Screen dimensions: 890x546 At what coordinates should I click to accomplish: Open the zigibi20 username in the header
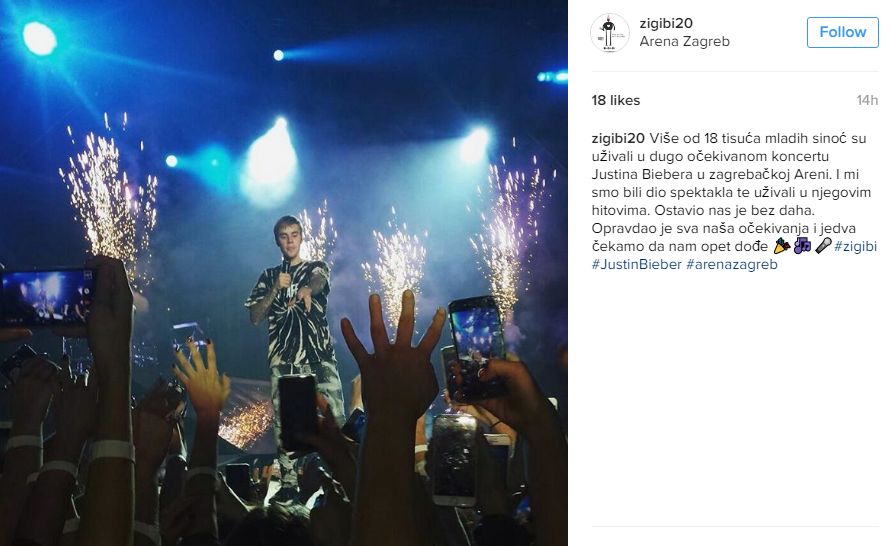coord(666,23)
